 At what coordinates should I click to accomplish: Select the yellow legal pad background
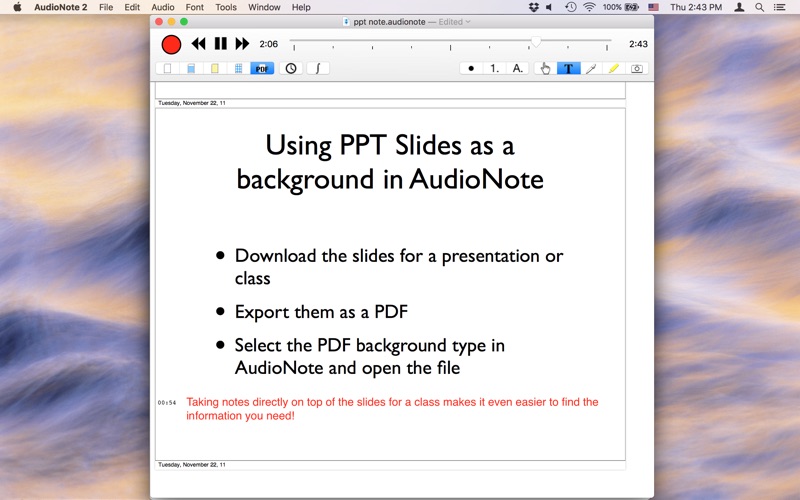[215, 68]
